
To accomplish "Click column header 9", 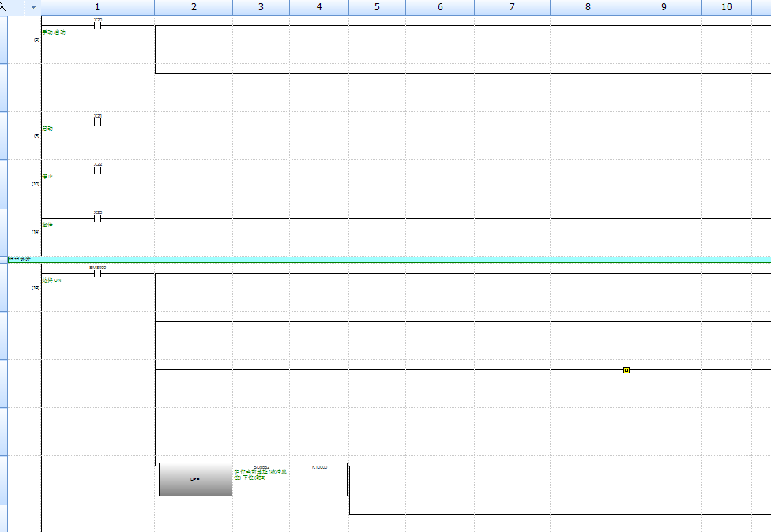I will 664,7.
